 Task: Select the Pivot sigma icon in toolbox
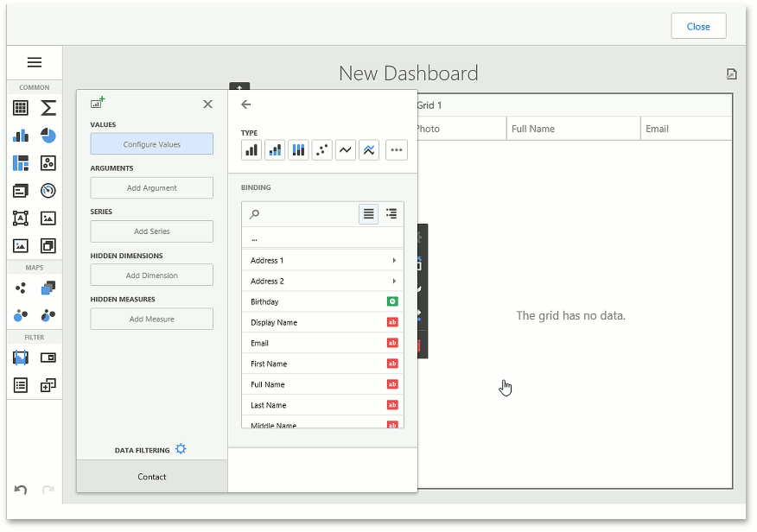coord(48,108)
